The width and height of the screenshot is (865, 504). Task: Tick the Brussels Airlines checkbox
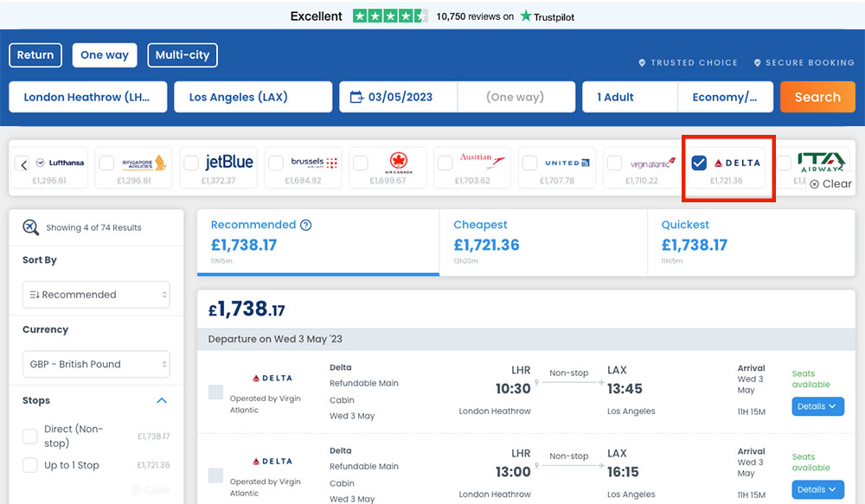coord(276,163)
